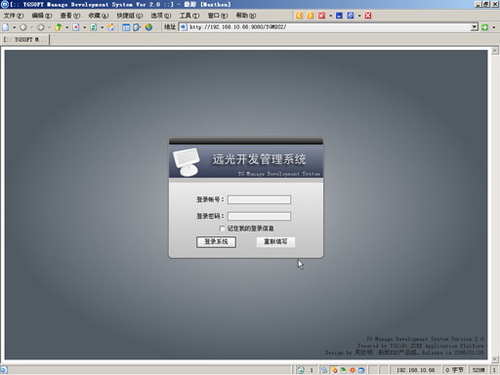Click the blue table-layout sidebar icon
The height and width of the screenshot is (375, 500).
point(126,27)
